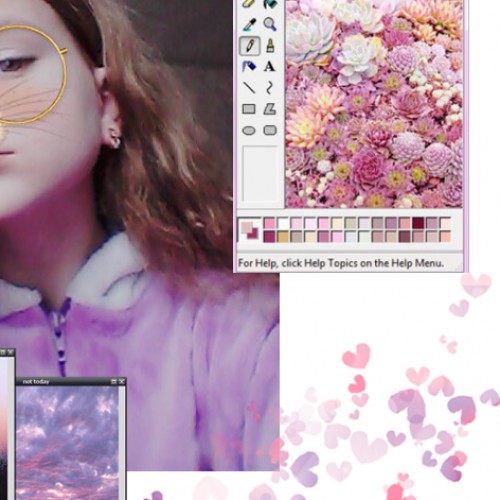This screenshot has width=500, height=500.
Task: Select the Rounded Rectangle tool
Action: click(x=270, y=130)
